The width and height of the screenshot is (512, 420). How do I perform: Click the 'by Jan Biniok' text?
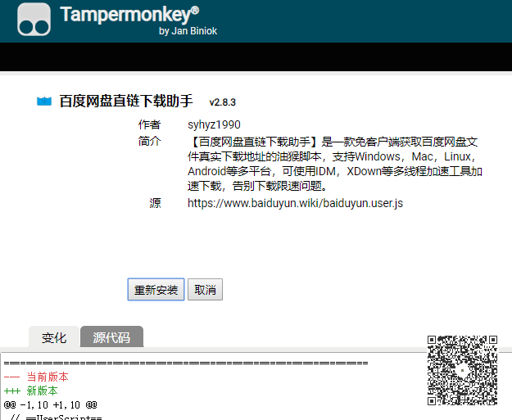(188, 31)
